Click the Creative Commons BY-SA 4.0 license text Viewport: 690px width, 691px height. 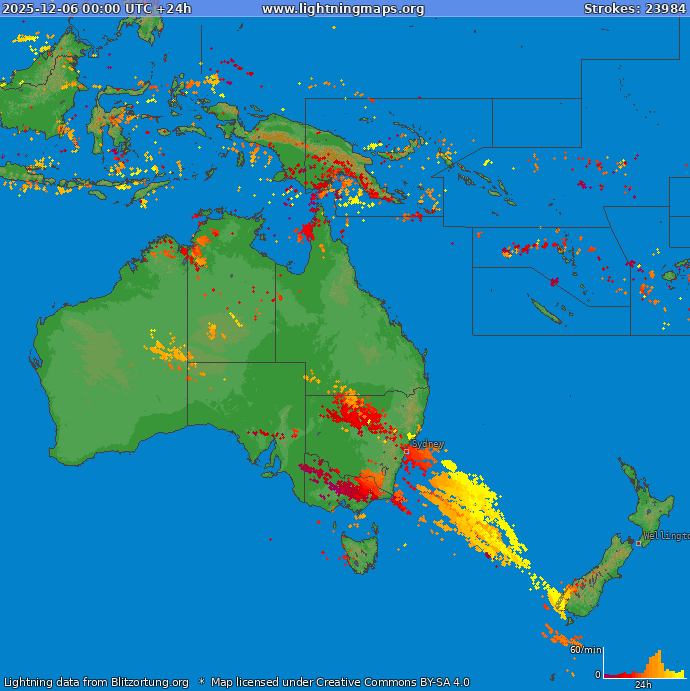340,683
